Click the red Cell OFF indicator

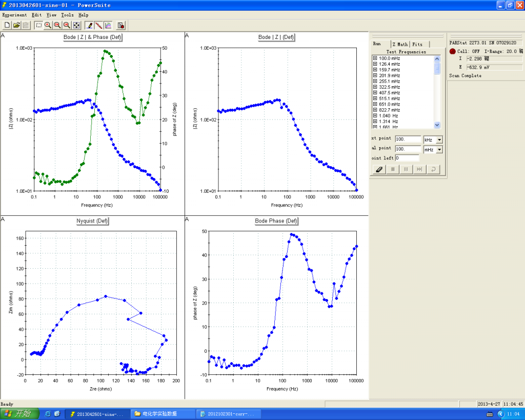(x=453, y=51)
